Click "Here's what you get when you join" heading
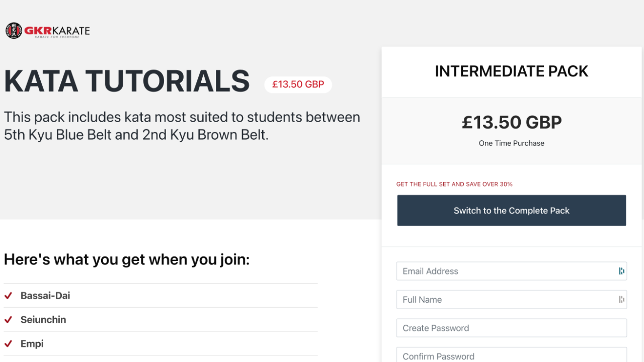This screenshot has width=644, height=362. tap(127, 259)
